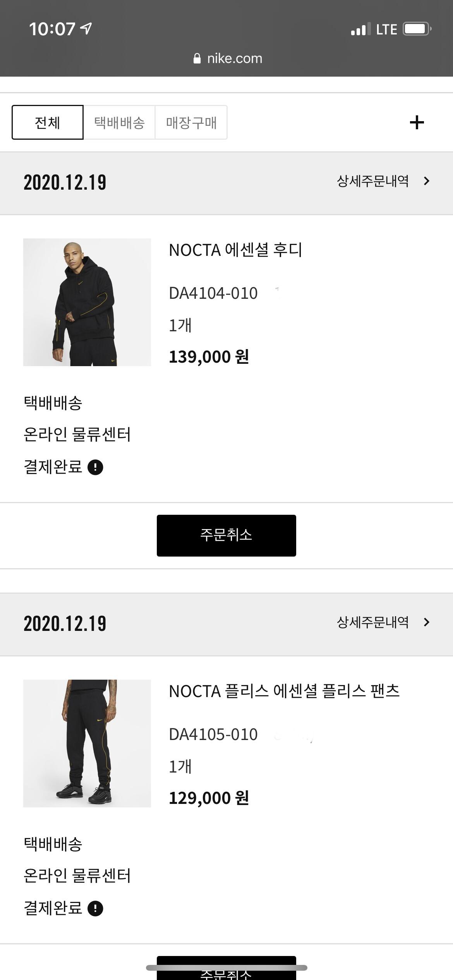Tap the NOCTA 에센셜 후디 product title

tap(235, 250)
